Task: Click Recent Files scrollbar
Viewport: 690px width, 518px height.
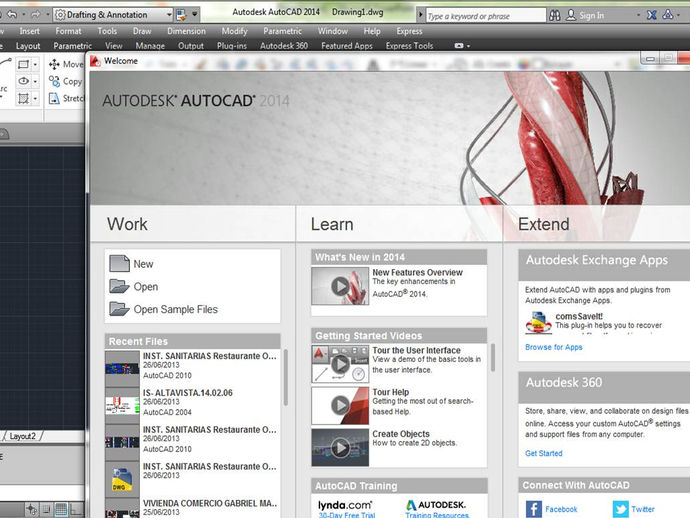Action: click(x=286, y=377)
